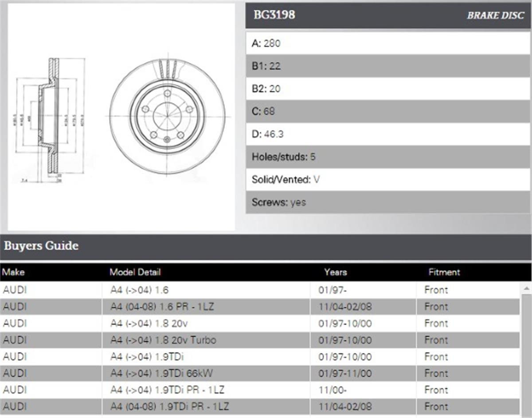Click Front fitment in the 1.9TDi 66kW row
The width and height of the screenshot is (532, 418).
[468, 374]
